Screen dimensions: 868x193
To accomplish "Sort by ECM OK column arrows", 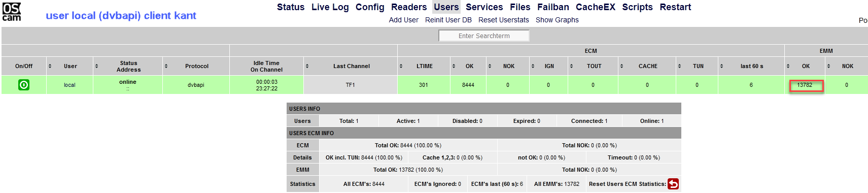I will tap(454, 66).
